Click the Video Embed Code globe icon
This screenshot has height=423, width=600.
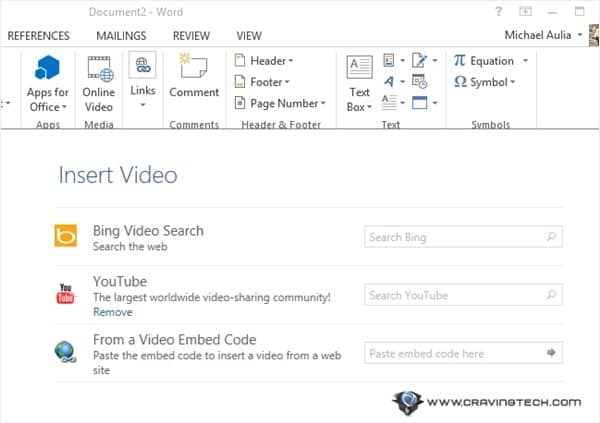[65, 352]
